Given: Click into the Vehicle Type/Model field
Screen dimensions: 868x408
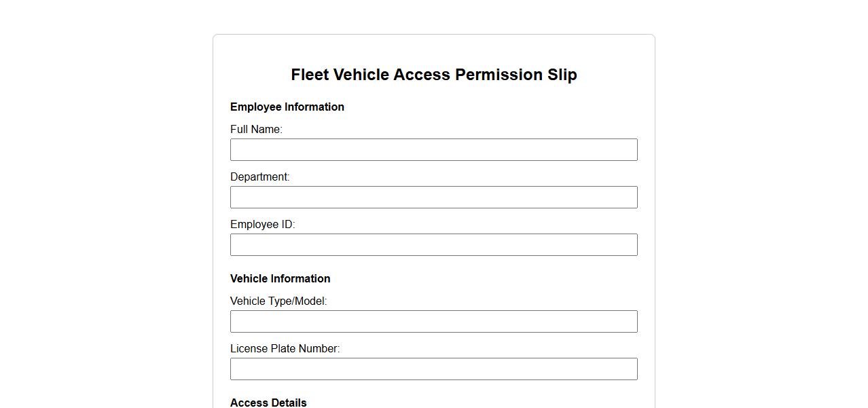Looking at the screenshot, I should pyautogui.click(x=433, y=322).
